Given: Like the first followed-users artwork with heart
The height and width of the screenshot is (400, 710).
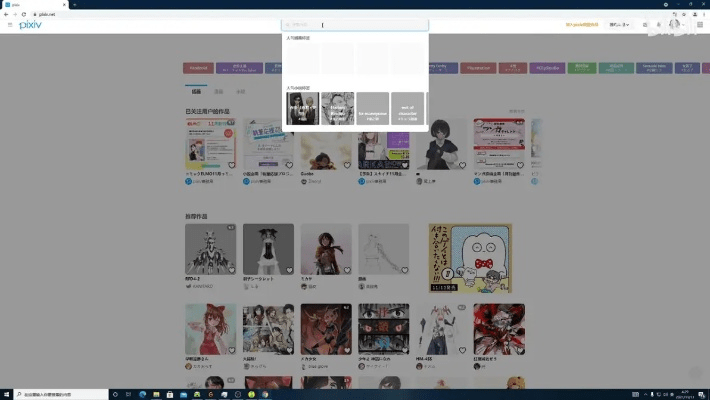Looking at the screenshot, I should [231, 164].
